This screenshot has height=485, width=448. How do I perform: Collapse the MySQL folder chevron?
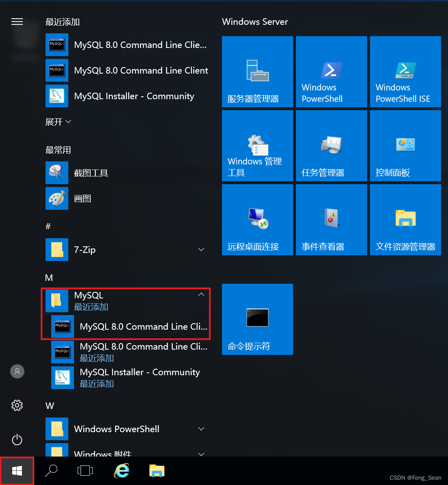[201, 294]
